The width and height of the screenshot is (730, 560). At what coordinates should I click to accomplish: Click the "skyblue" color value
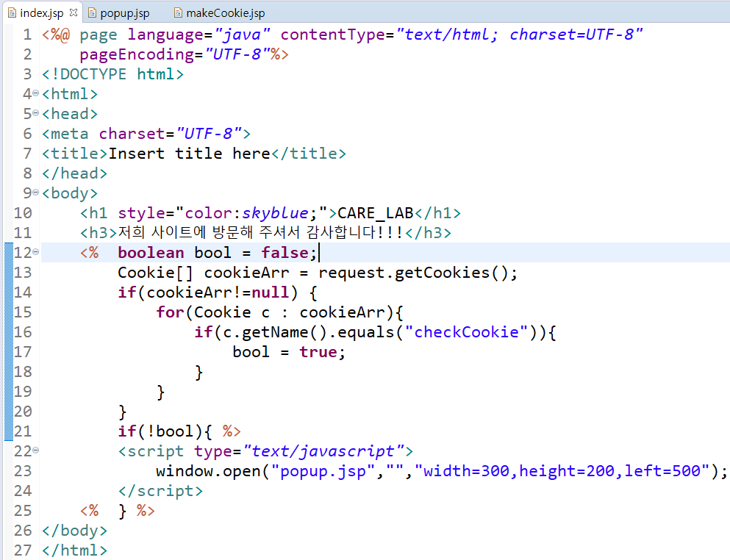click(x=275, y=213)
